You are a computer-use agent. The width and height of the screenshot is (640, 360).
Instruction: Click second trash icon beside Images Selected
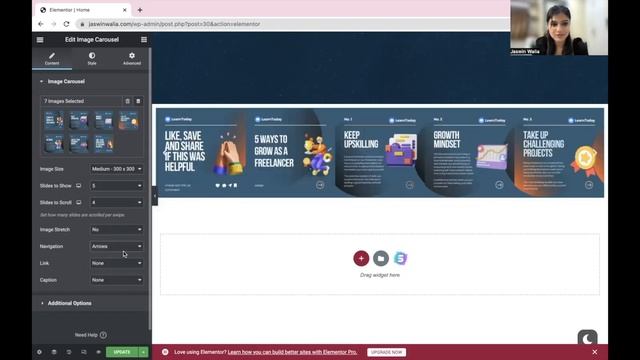(138, 101)
